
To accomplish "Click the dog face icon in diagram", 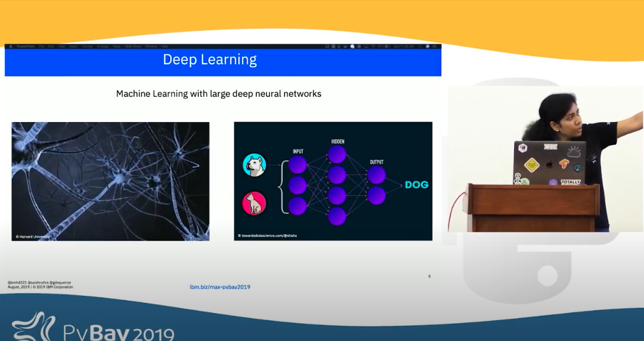I will (x=254, y=165).
